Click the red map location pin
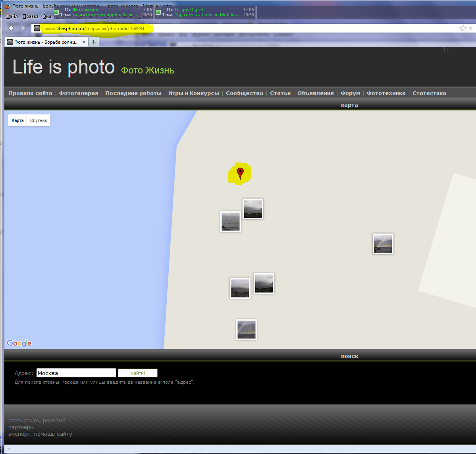Image resolution: width=476 pixels, height=454 pixels. coord(240,173)
